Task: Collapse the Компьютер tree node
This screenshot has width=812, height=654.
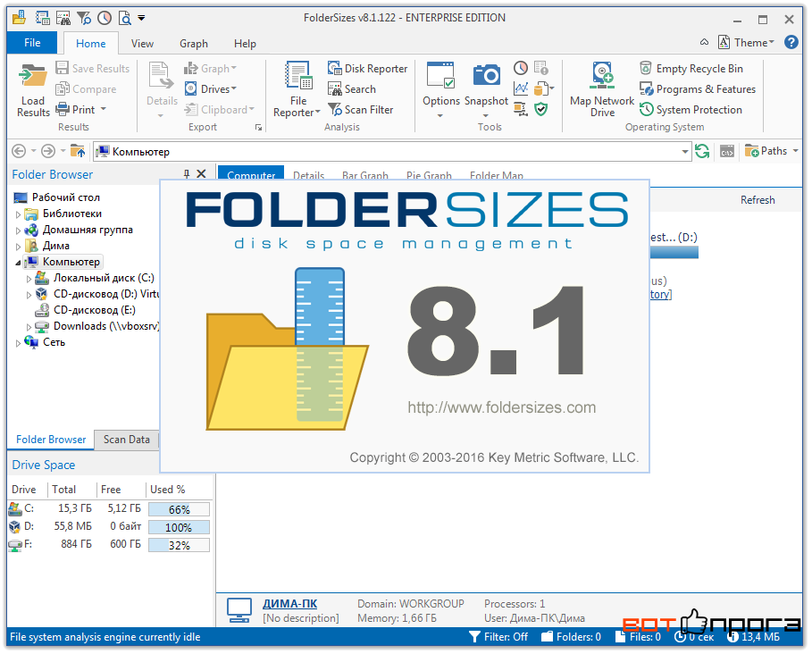Action: pos(18,263)
